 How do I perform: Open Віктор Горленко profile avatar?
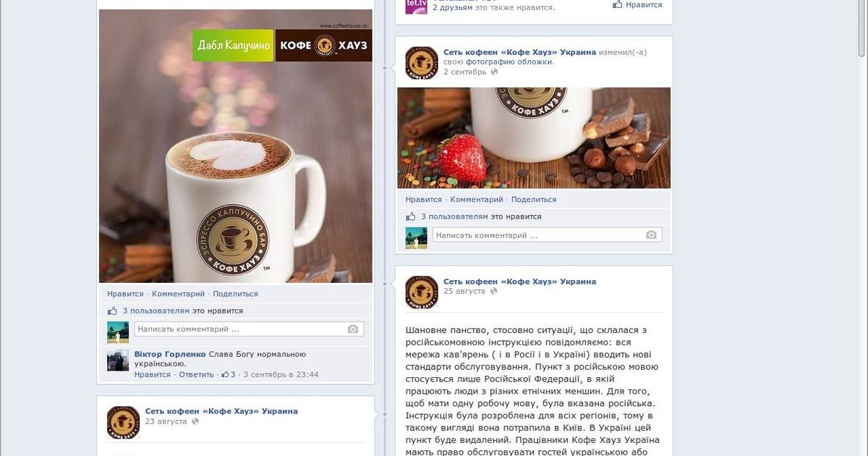point(118,360)
